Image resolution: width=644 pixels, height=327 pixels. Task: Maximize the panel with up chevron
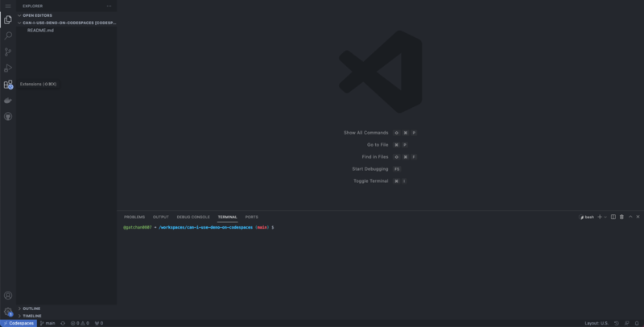pos(630,217)
